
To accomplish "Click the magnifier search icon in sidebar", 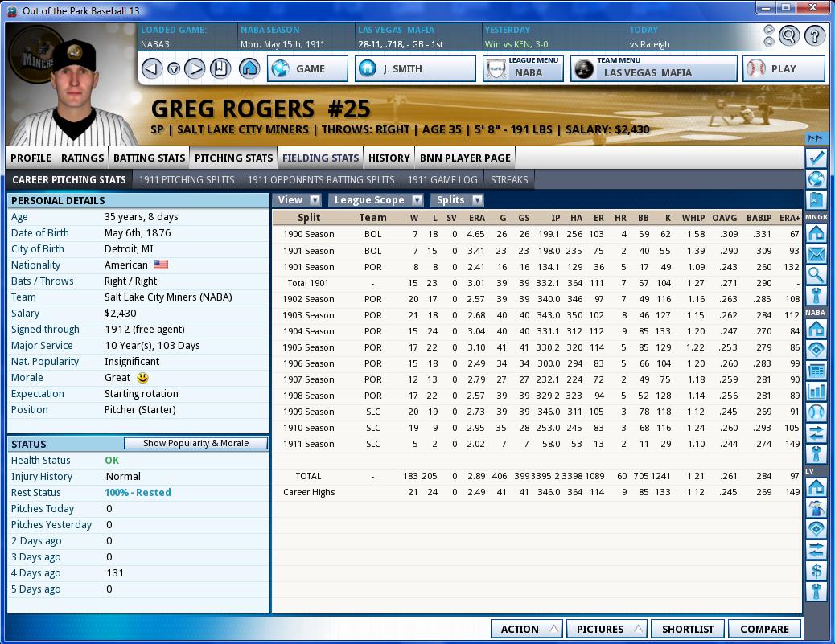I will click(x=816, y=275).
